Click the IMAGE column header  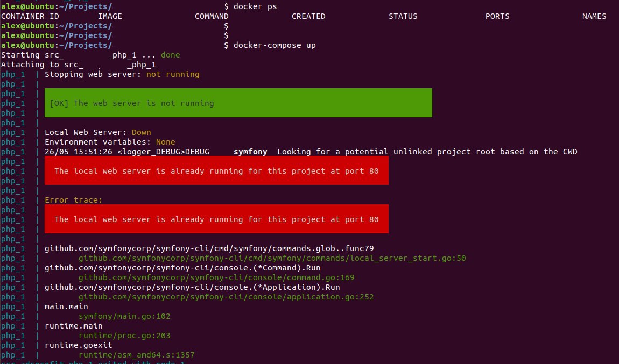point(110,16)
